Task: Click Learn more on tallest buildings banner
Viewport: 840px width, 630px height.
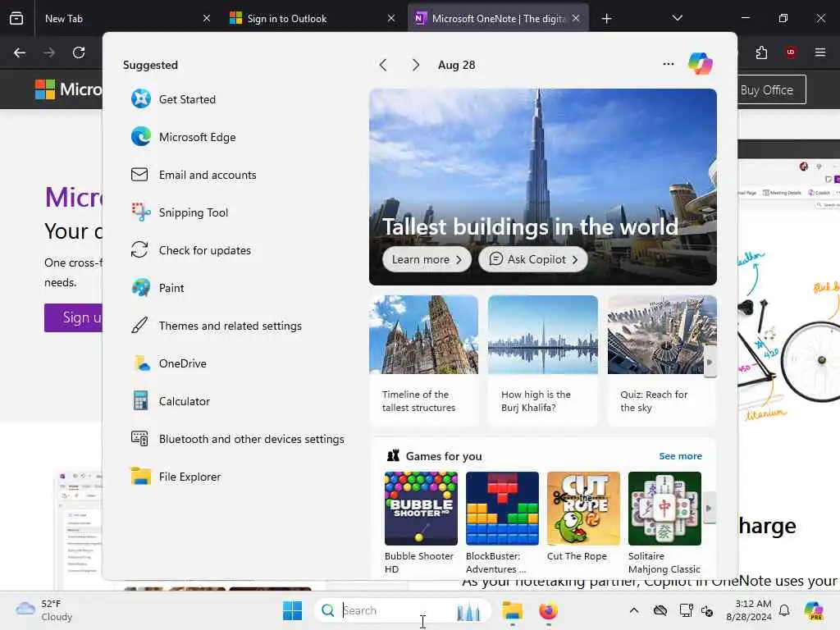Action: click(427, 259)
